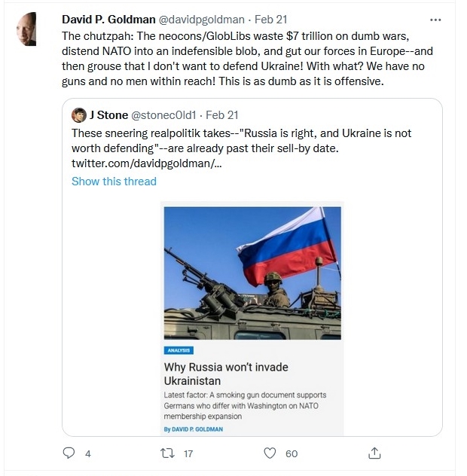
Task: Open the share upload icon
Action: [374, 453]
